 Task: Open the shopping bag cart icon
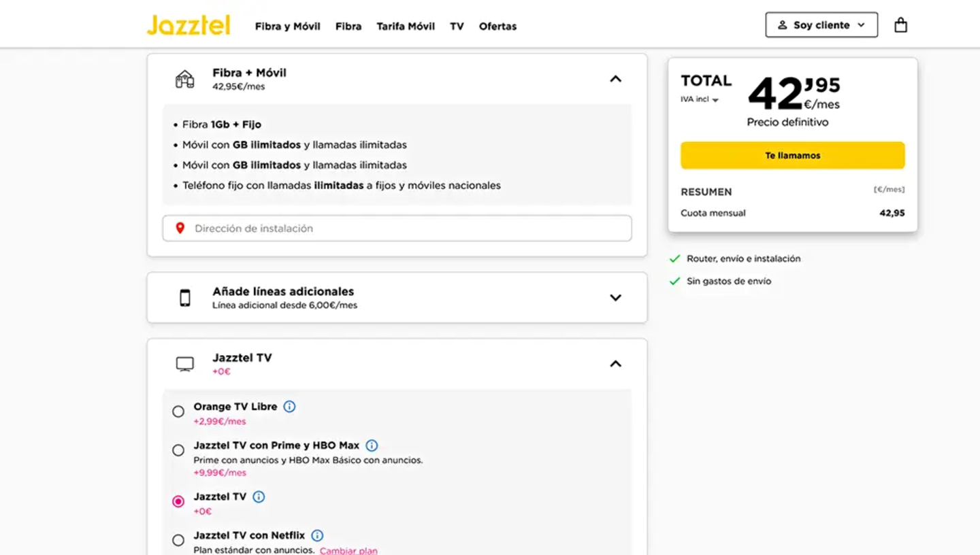point(900,25)
